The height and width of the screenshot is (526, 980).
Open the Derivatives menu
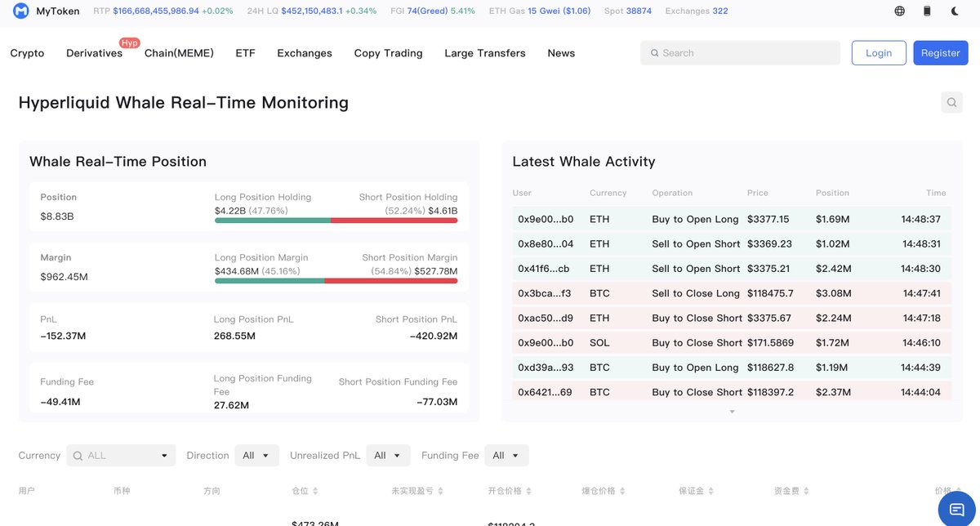94,53
